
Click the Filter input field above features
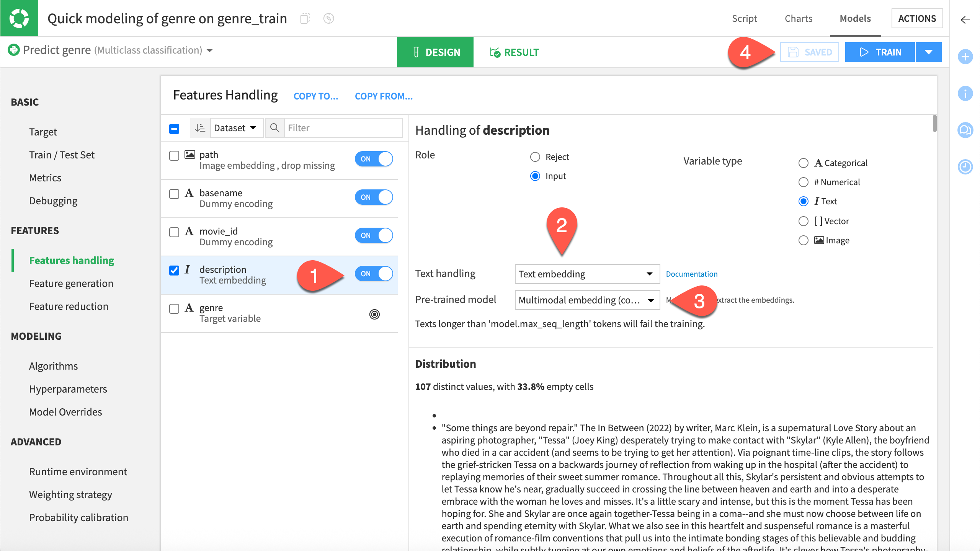[x=337, y=127]
